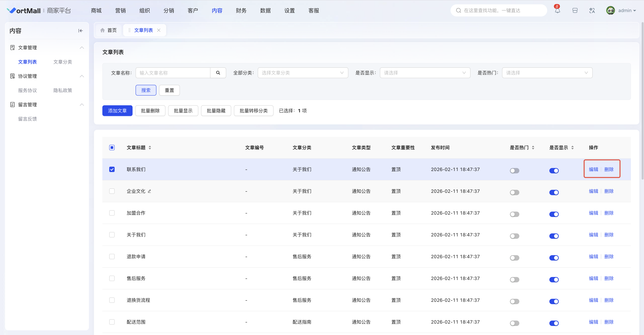Open the 营销 top menu
The image size is (644, 335).
click(120, 11)
